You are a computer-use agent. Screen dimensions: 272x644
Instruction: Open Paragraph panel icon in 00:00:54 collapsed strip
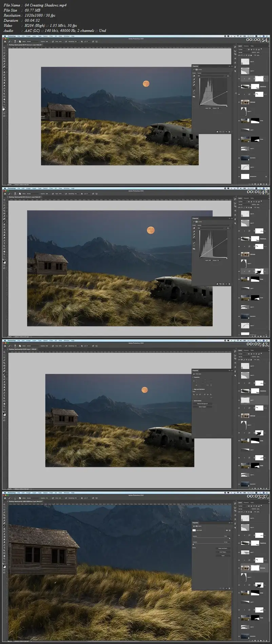(235, 71)
